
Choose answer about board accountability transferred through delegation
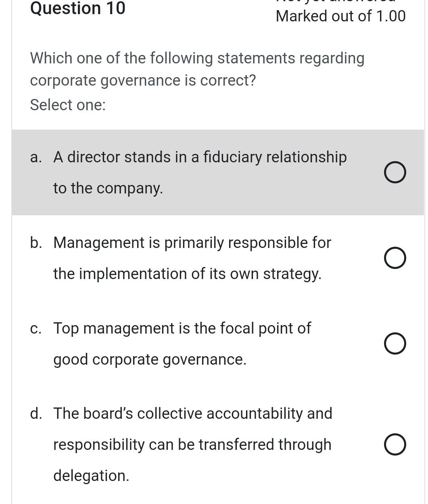[395, 444]
